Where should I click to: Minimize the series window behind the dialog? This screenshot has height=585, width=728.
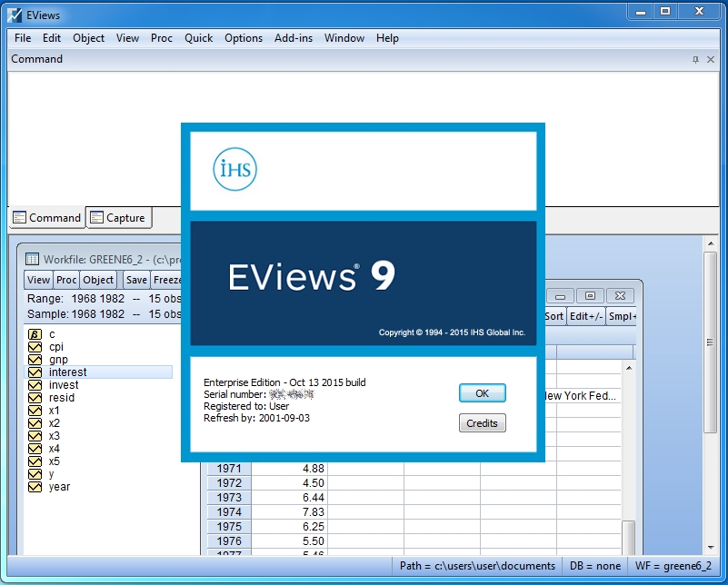pos(561,296)
